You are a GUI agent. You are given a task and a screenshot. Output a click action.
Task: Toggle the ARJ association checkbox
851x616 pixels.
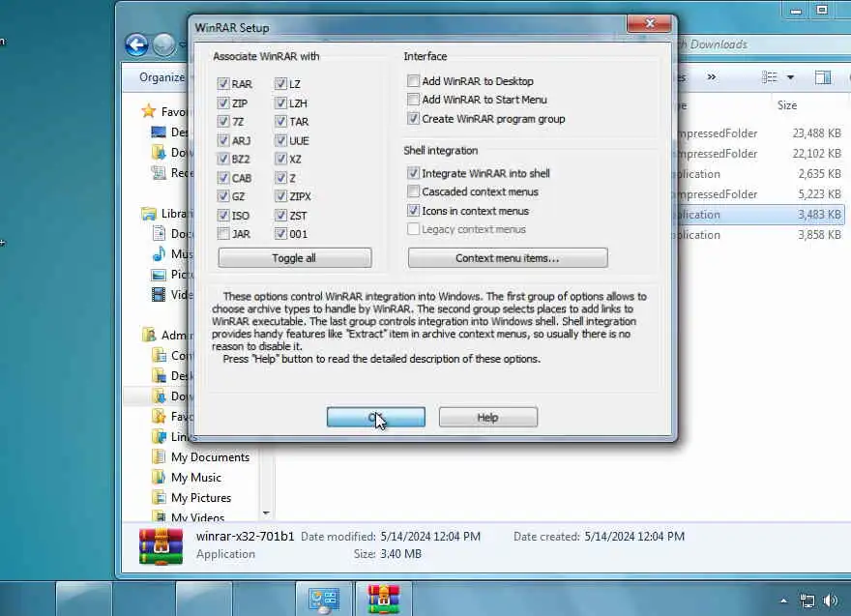[x=223, y=140]
